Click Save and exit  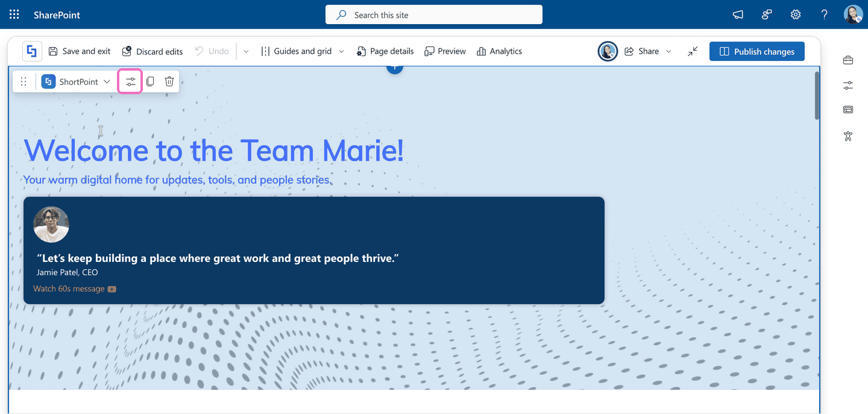pos(80,51)
